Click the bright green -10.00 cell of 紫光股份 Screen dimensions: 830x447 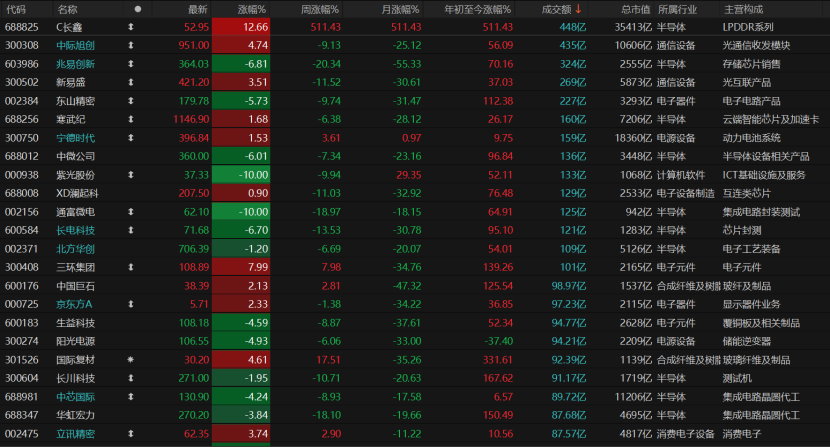[241, 175]
